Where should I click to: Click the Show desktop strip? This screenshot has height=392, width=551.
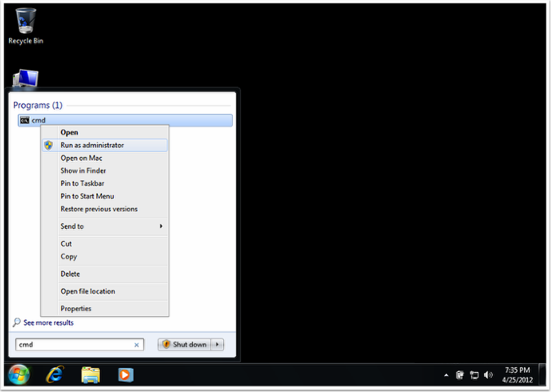pyautogui.click(x=543, y=375)
